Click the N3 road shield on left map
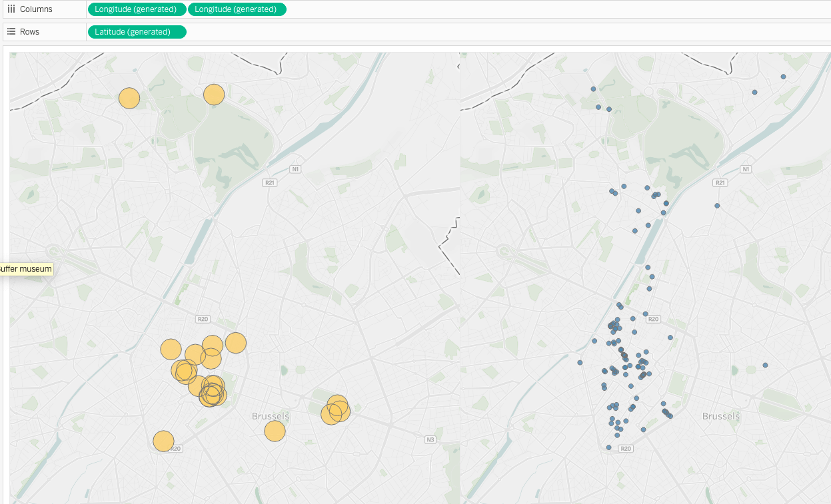This screenshot has height=504, width=831. click(430, 439)
